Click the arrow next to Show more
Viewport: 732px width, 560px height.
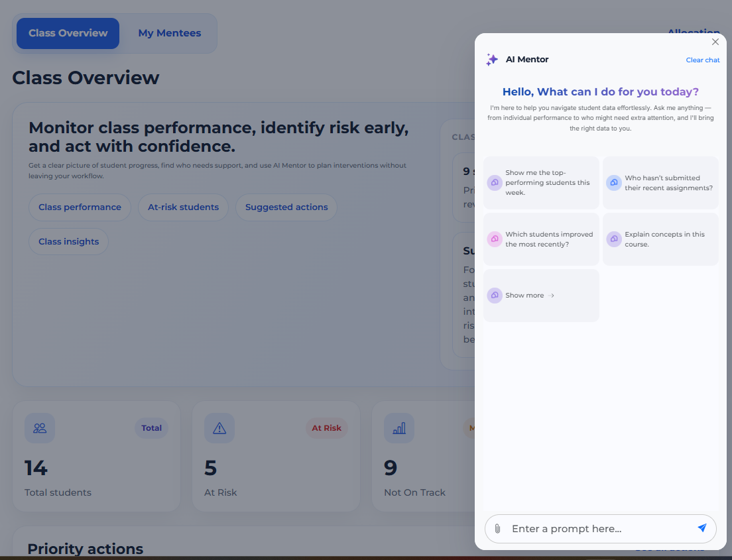click(x=552, y=296)
